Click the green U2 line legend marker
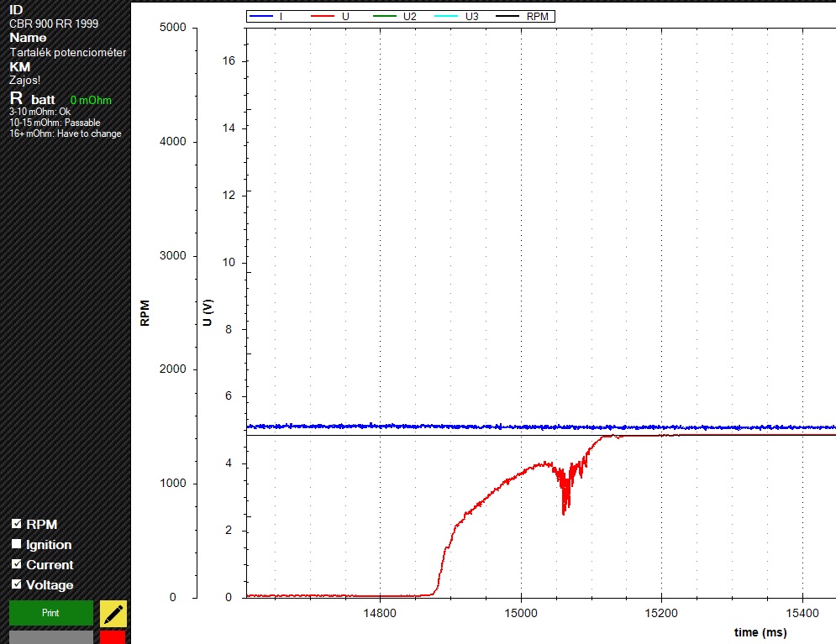 tap(386, 16)
